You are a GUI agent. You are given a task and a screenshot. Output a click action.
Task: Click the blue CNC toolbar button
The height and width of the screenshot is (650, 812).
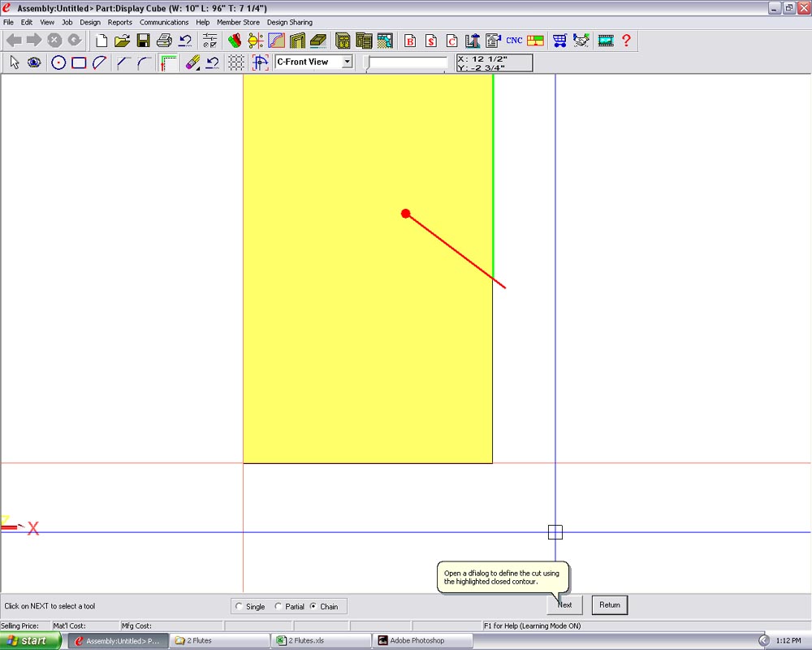[x=514, y=41]
